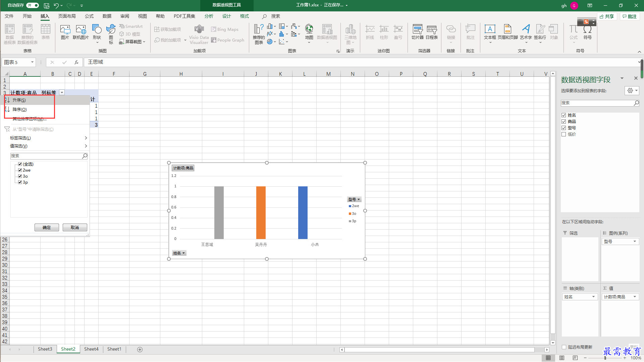Insert a 日程表 timeline
644x362 pixels.
[x=432, y=32]
